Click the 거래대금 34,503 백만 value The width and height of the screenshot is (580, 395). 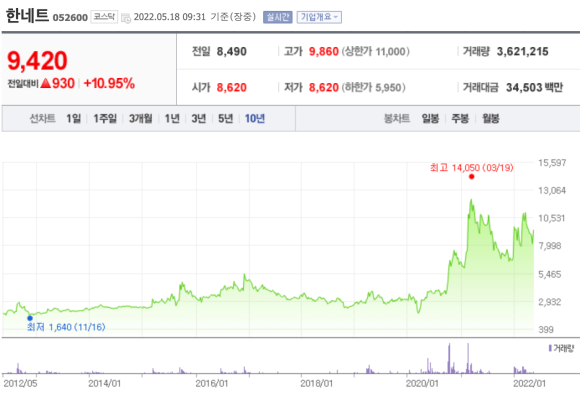(534, 88)
